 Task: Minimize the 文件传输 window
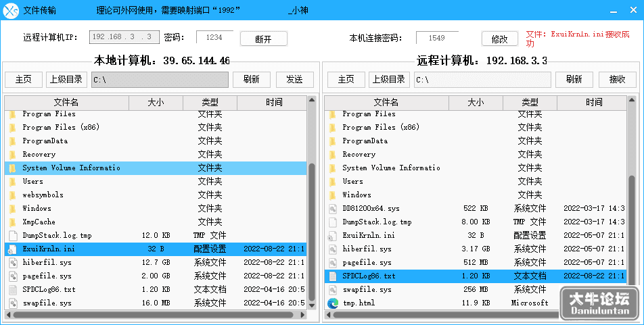[x=614, y=11]
